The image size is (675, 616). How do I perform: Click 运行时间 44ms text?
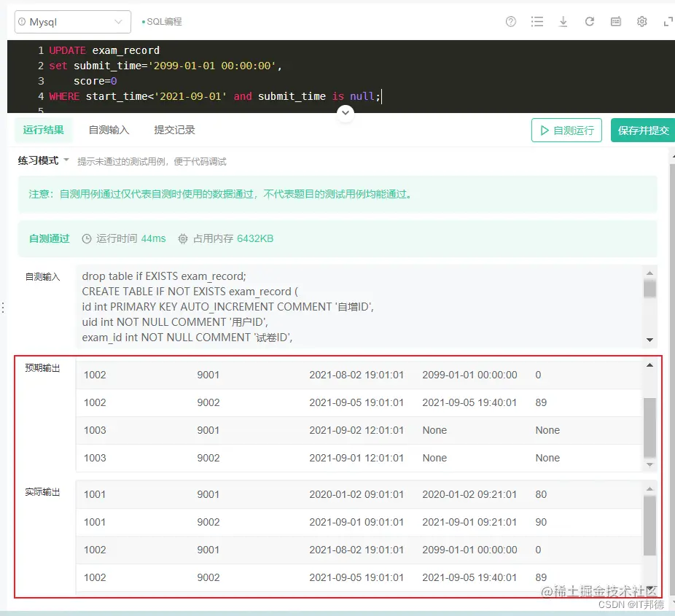[131, 238]
